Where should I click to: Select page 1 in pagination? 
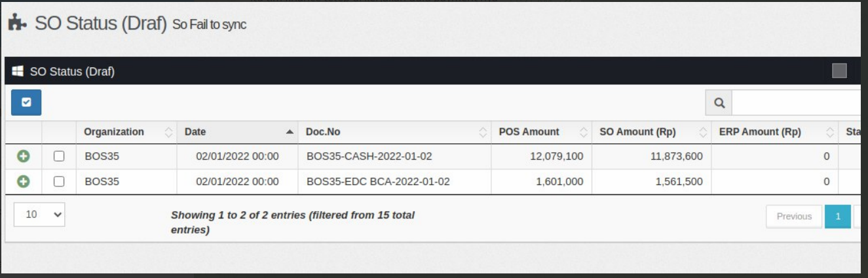(837, 217)
